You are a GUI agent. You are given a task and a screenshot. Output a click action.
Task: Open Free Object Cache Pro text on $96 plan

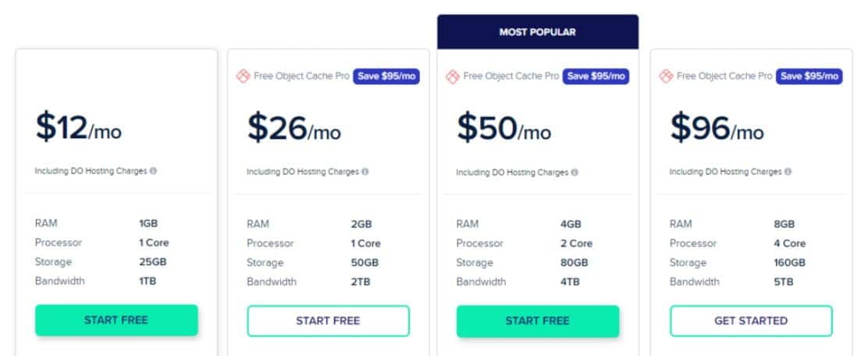pos(724,77)
